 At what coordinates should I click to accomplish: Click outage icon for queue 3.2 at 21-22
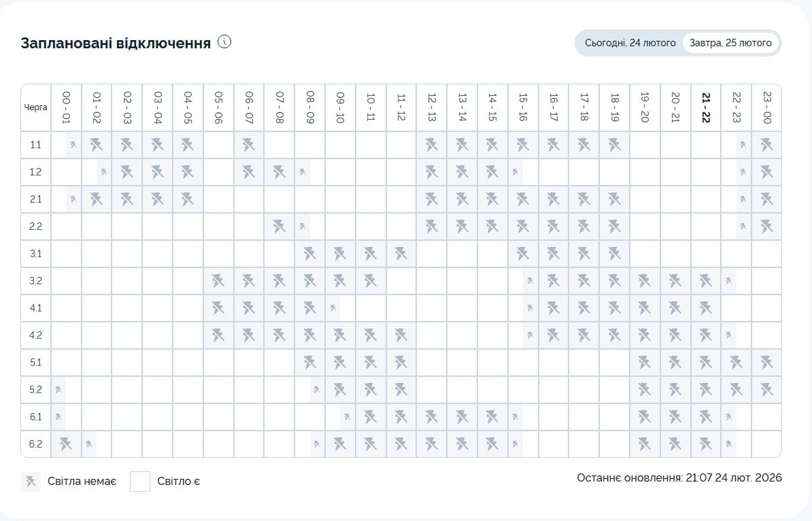pyautogui.click(x=705, y=281)
